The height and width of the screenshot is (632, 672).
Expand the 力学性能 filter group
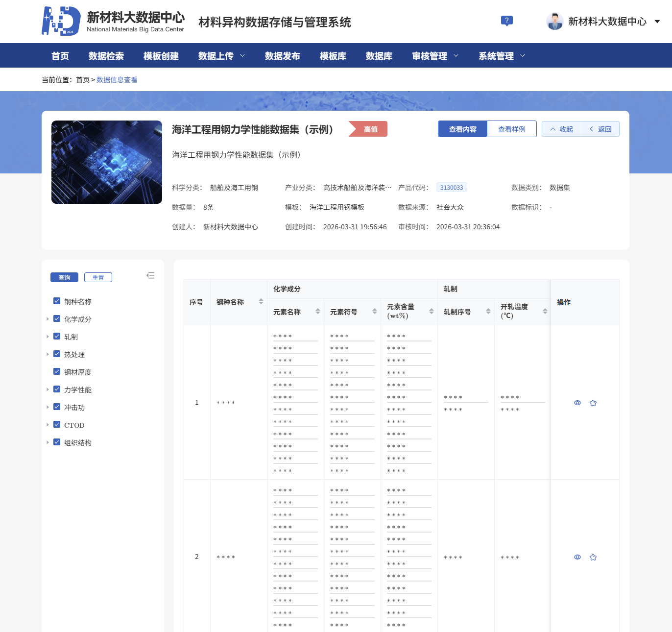(x=48, y=389)
